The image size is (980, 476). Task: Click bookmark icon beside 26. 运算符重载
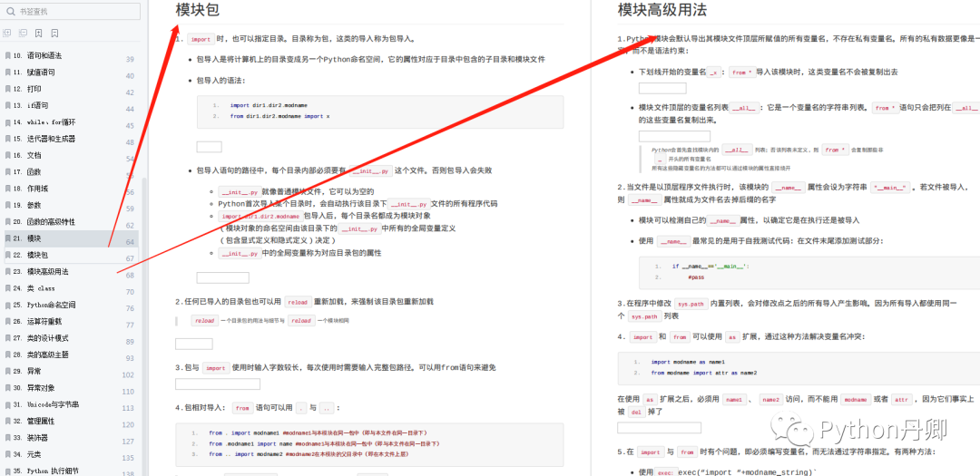tap(7, 321)
